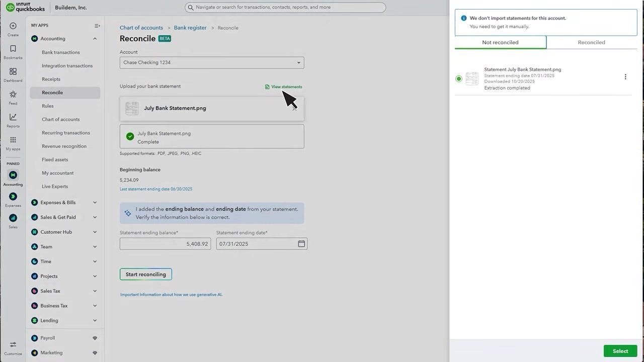Select pinned Sales app icon
Image resolution: width=644 pixels, height=362 pixels.
point(13,218)
